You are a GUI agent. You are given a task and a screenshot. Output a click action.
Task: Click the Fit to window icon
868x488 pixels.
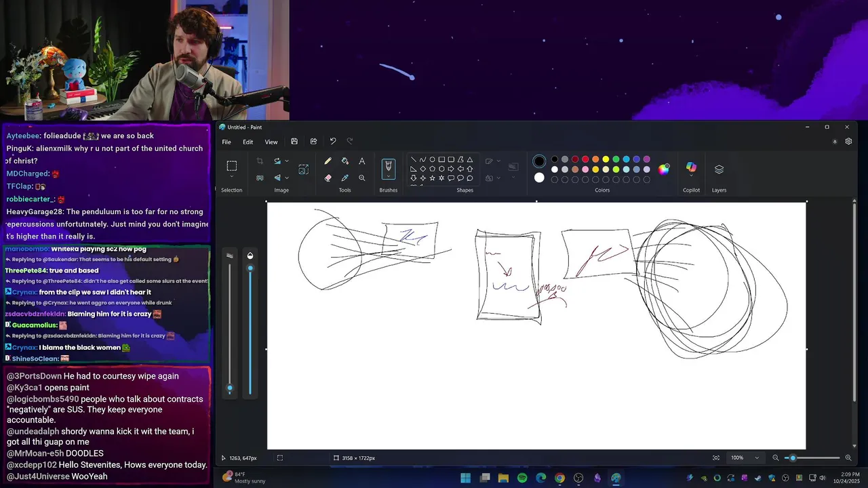(716, 458)
